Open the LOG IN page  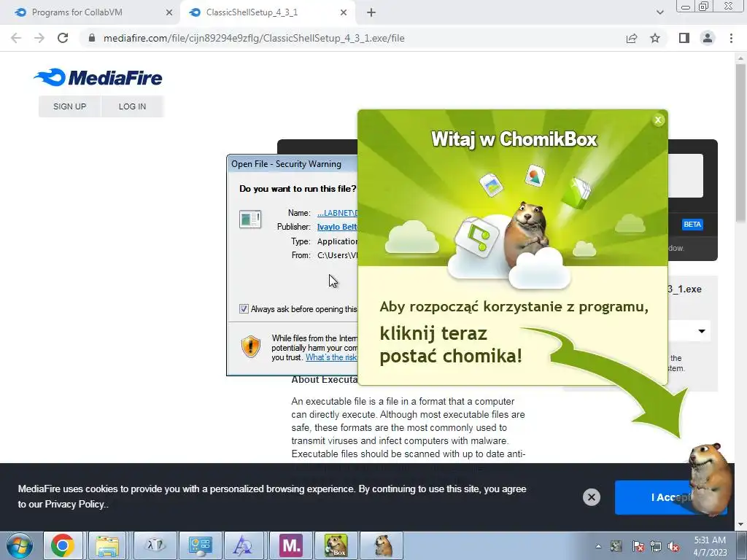(133, 106)
